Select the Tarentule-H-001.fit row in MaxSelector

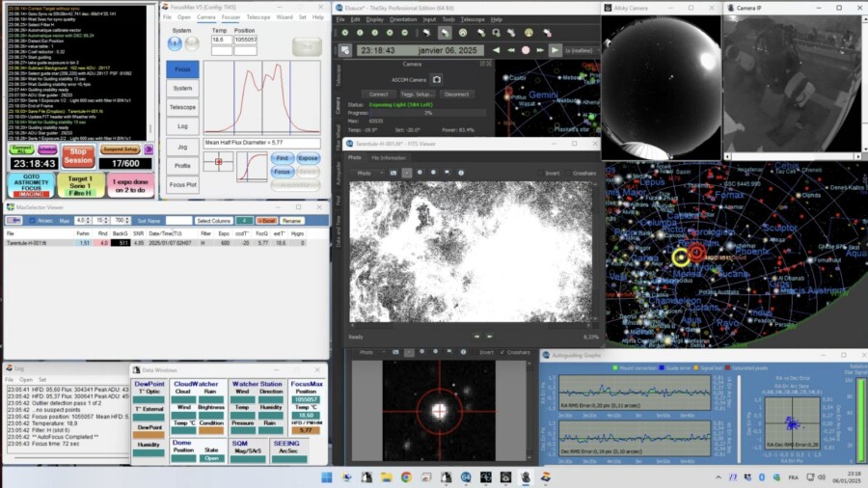point(155,243)
